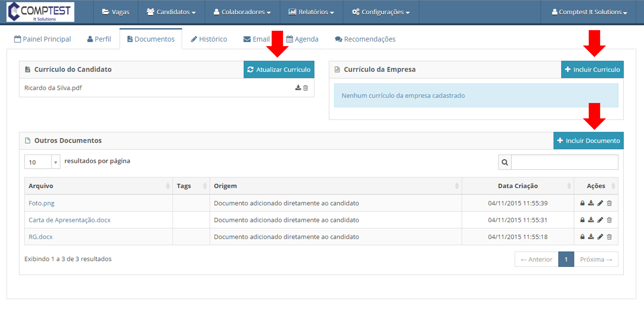Download the Foto.png document

[591, 203]
